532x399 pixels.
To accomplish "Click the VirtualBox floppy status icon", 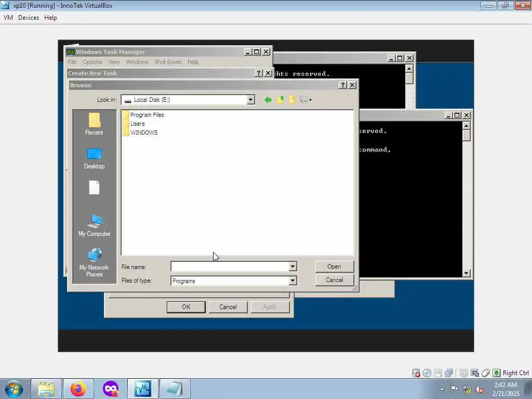I will coord(437,373).
